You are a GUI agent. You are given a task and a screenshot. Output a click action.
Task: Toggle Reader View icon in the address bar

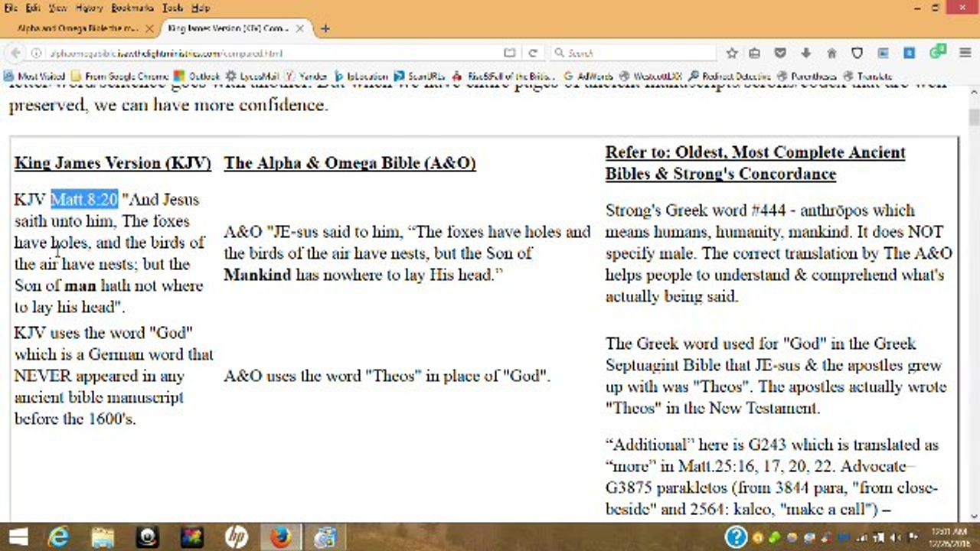coord(509,53)
